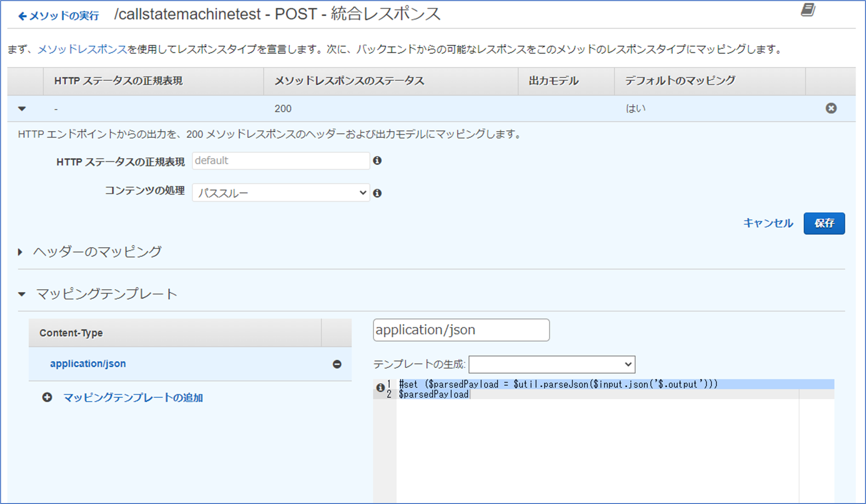Click the HTTP status regex input showing default
The width and height of the screenshot is (866, 504).
point(281,161)
